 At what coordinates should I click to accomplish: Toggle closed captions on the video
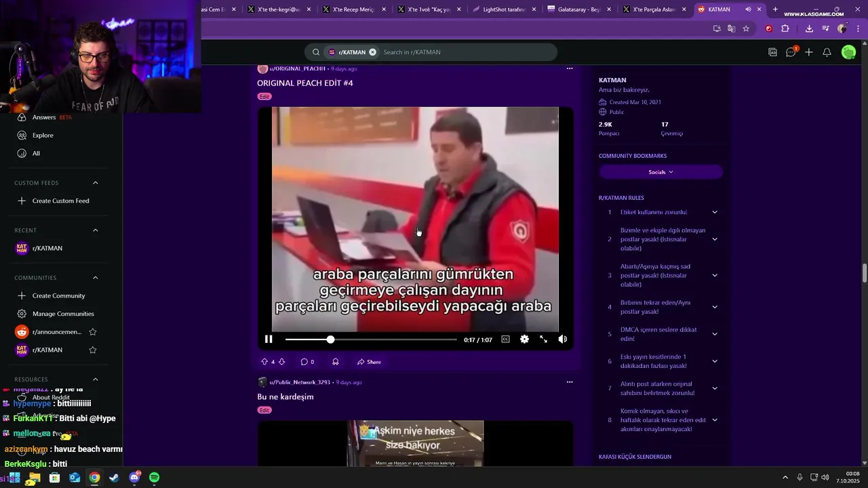(x=505, y=340)
